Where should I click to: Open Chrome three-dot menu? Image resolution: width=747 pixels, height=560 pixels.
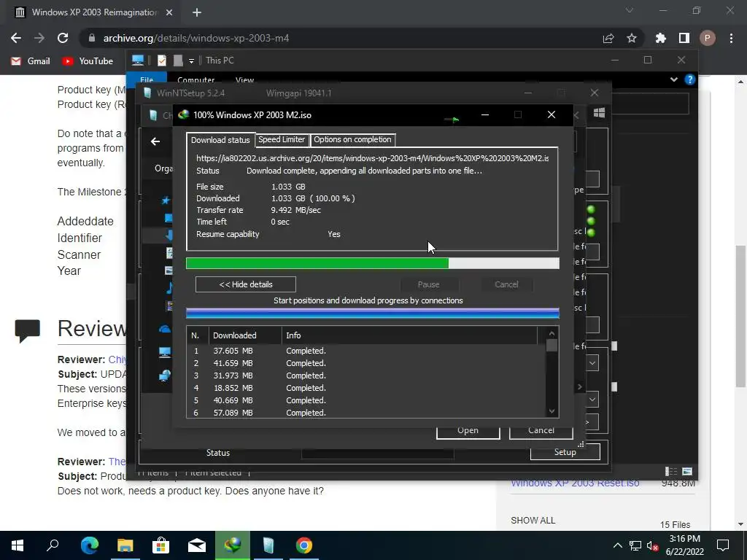click(x=731, y=38)
